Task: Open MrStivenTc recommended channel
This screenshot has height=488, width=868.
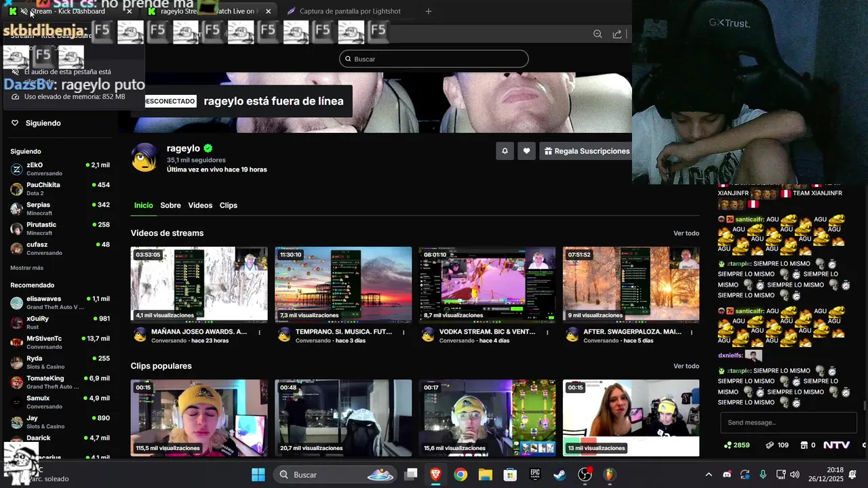Action: tap(60, 342)
